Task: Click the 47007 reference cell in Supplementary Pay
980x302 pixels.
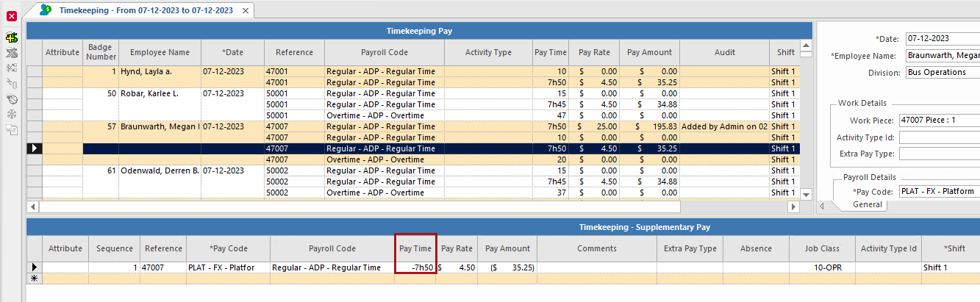Action: pos(163,267)
